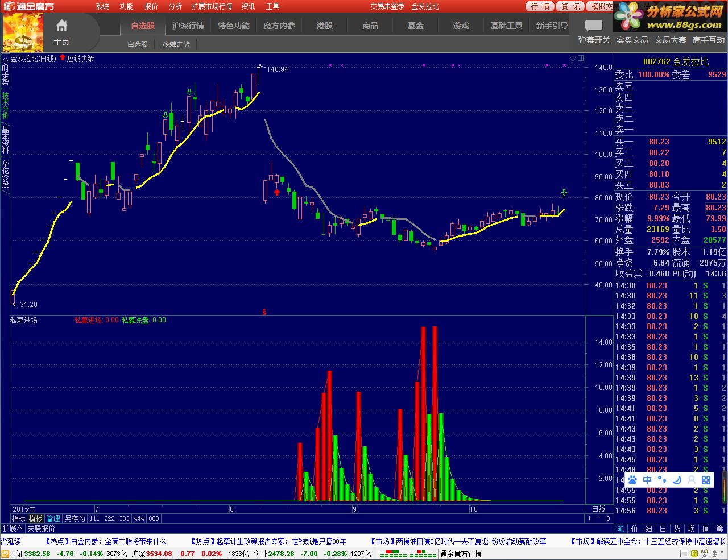This screenshot has width=728, height=560.
Task: Switch to the 沪深行情 tab
Action: pyautogui.click(x=188, y=26)
